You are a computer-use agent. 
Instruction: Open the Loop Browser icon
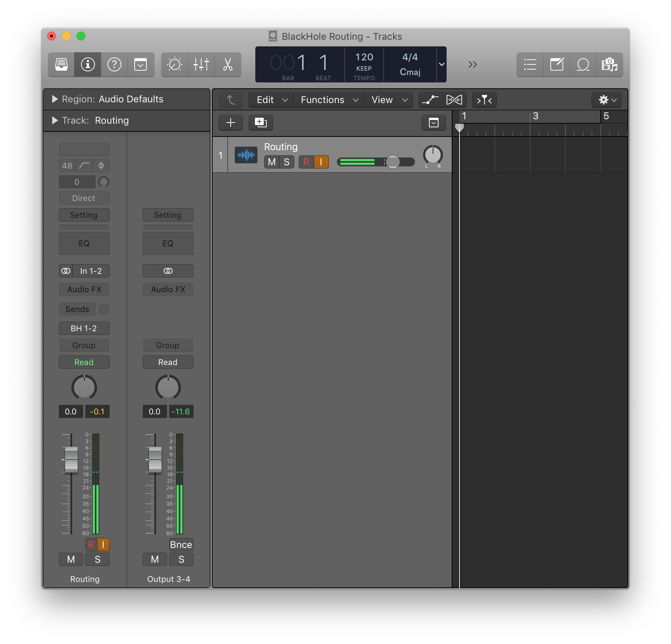583,65
